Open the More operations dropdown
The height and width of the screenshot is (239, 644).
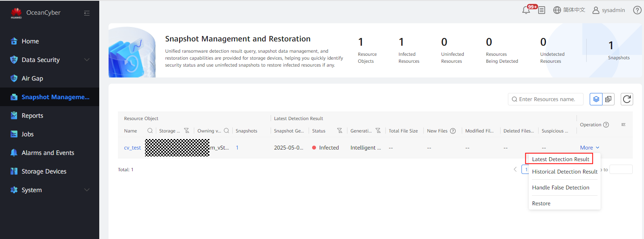tap(589, 148)
